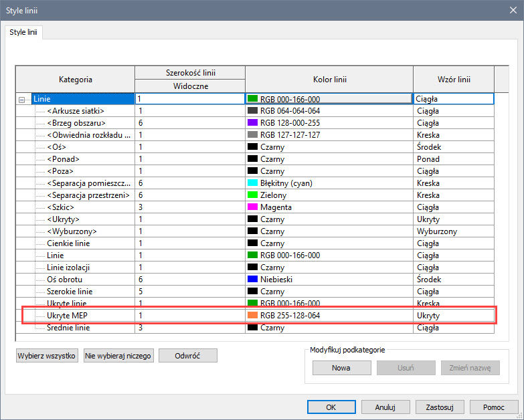Switch to the Style linii tab

click(23, 32)
